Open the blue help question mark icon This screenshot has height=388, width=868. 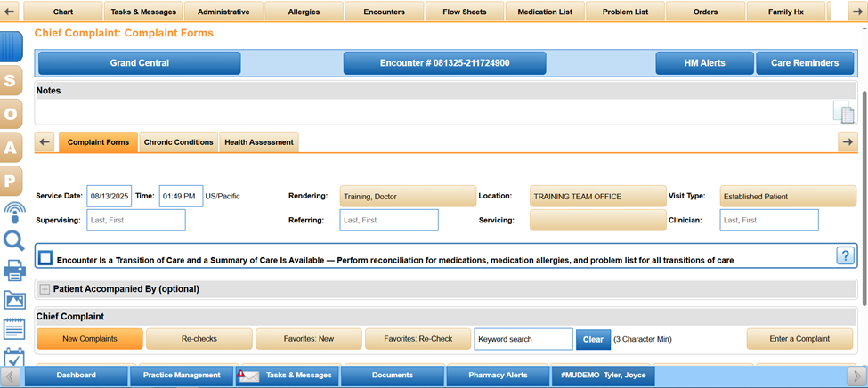click(x=845, y=255)
